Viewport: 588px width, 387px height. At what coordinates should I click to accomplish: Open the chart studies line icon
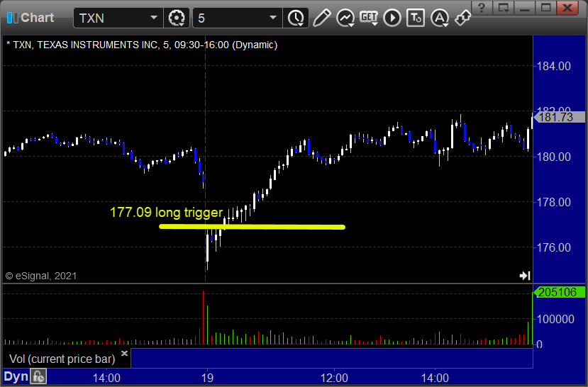point(345,18)
